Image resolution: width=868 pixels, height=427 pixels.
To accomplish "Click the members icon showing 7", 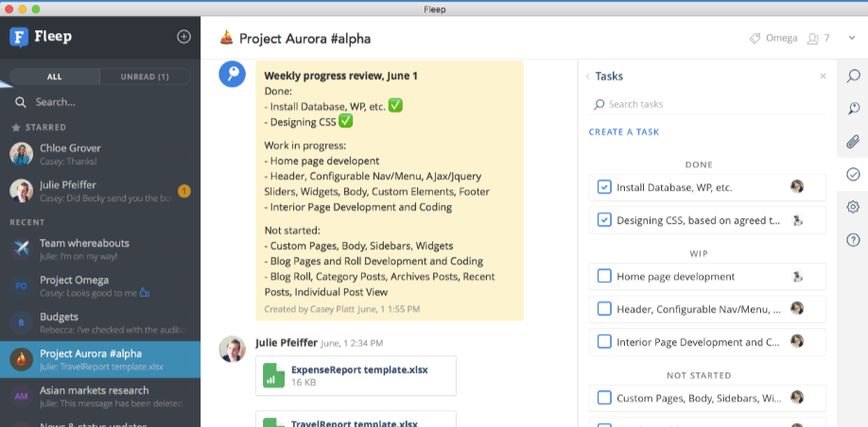I will coord(818,39).
